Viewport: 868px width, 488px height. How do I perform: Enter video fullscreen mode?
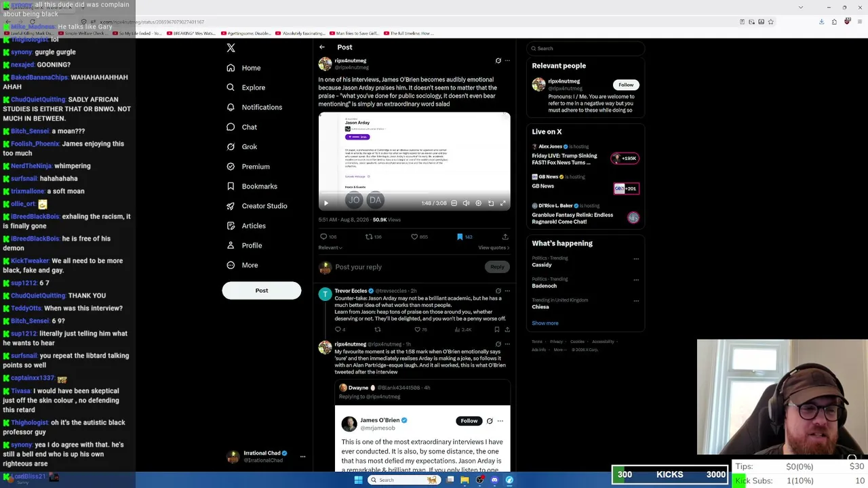(503, 203)
